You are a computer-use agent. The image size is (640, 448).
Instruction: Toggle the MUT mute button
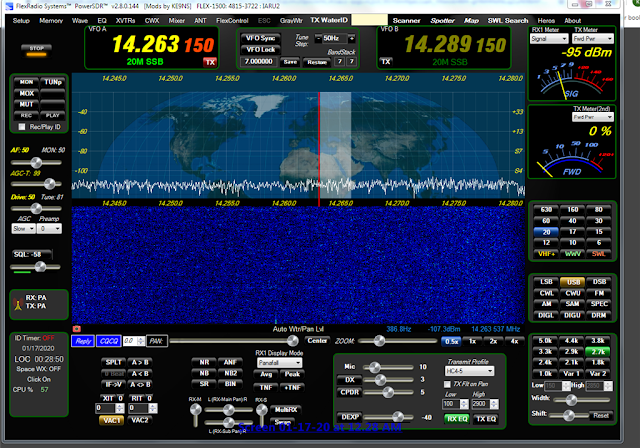coord(26,104)
